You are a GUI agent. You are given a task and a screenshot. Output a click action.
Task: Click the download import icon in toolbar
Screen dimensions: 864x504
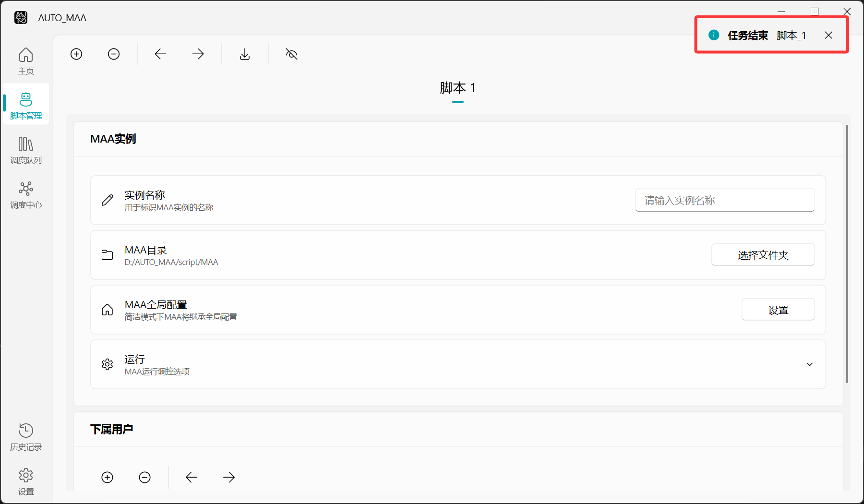pos(245,54)
